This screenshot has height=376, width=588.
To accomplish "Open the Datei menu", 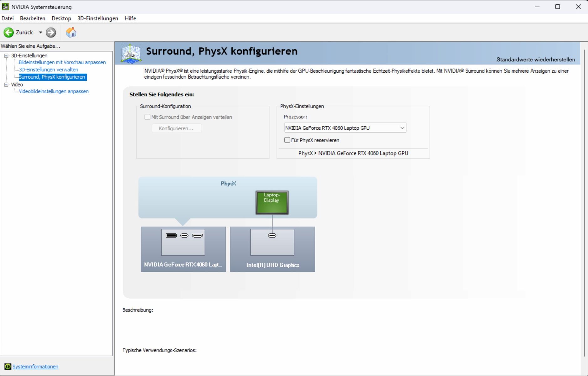I will coord(8,18).
